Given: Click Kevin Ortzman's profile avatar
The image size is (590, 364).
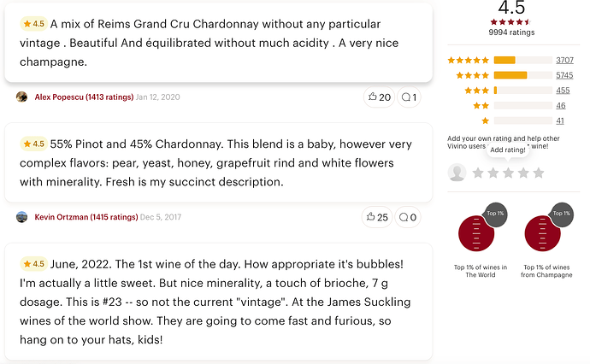Looking at the screenshot, I should [22, 217].
